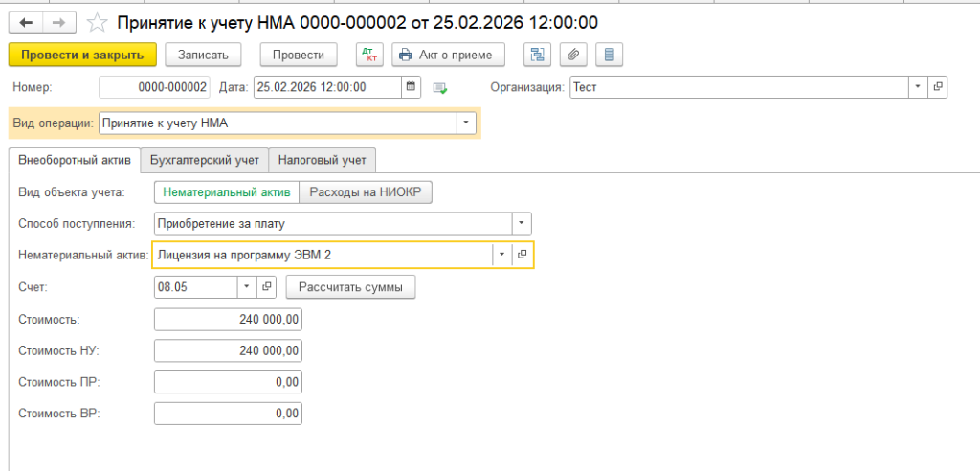The height and width of the screenshot is (471, 980).
Task: Click the posted-document status icon next to date
Action: 440,88
